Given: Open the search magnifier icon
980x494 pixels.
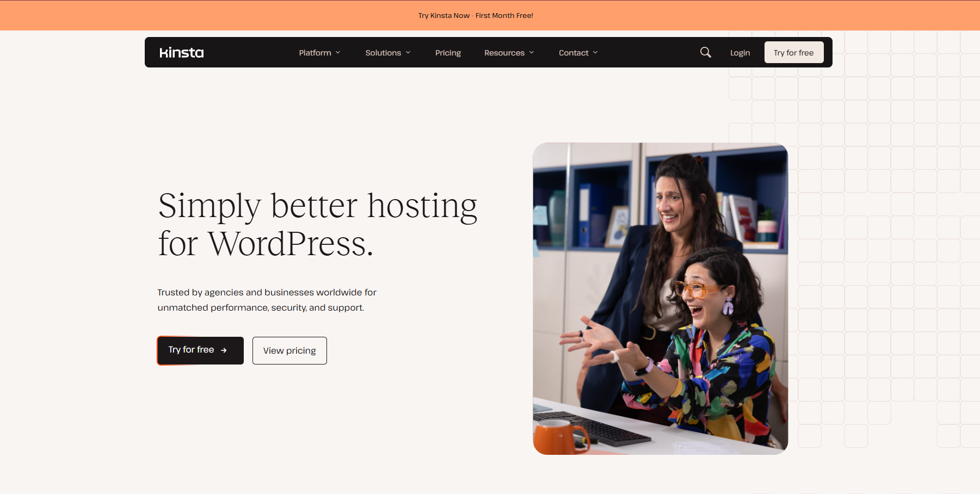Looking at the screenshot, I should 705,52.
